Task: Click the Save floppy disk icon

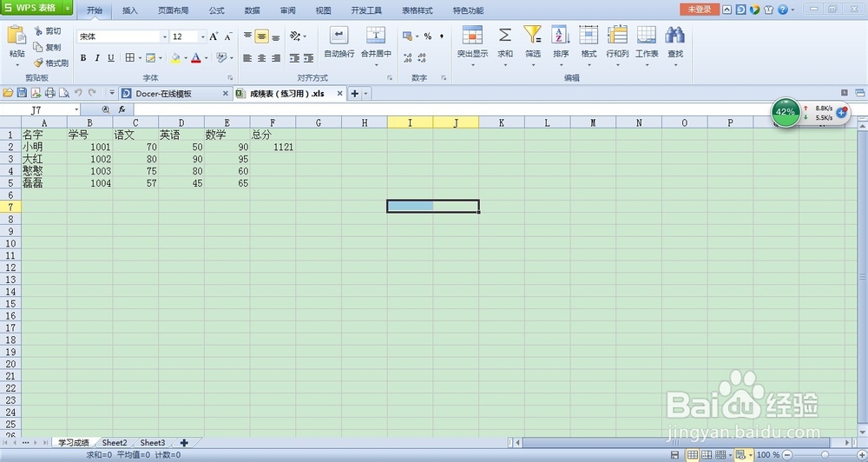Action: tap(23, 93)
